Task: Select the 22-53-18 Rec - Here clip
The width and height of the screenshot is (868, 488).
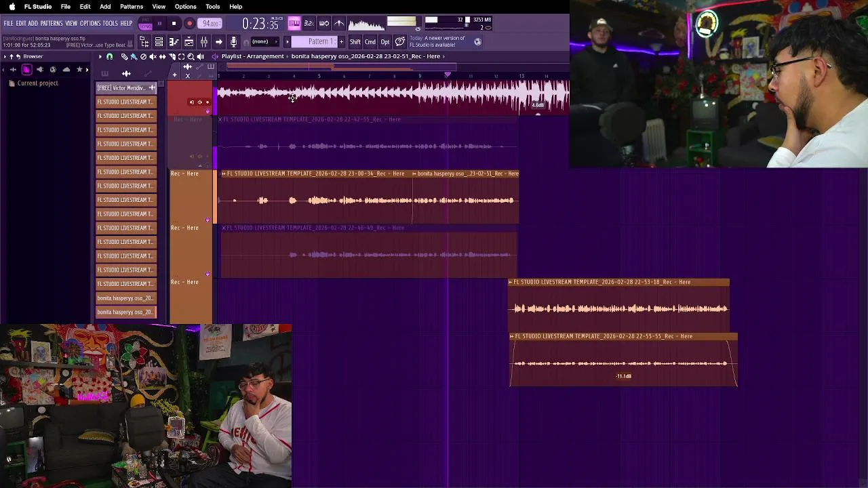Action: (618, 304)
